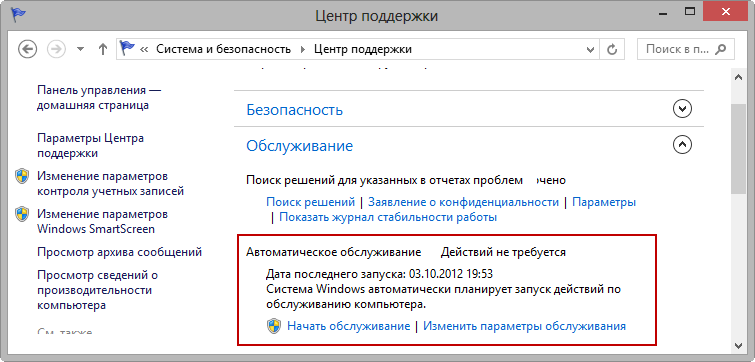Open 'Изменение параметров контроля учетных записей'
The image size is (755, 362).
111,183
